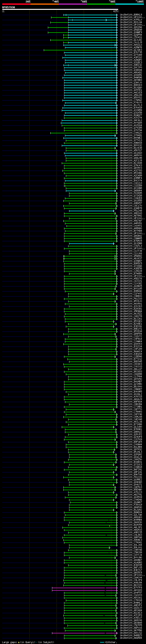Click the UniRef100_B8HXK3 label
The width and height of the screenshot is (146, 644).
coord(131,85)
